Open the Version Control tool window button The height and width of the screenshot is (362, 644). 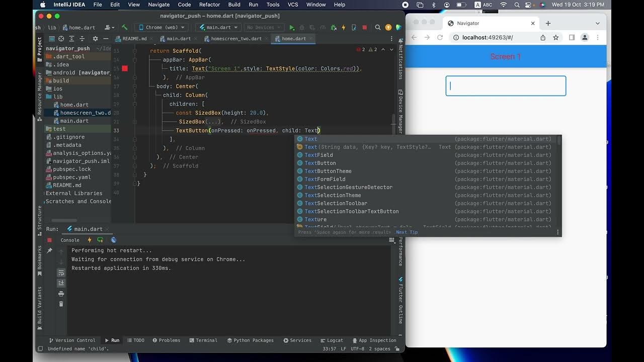[71, 340]
